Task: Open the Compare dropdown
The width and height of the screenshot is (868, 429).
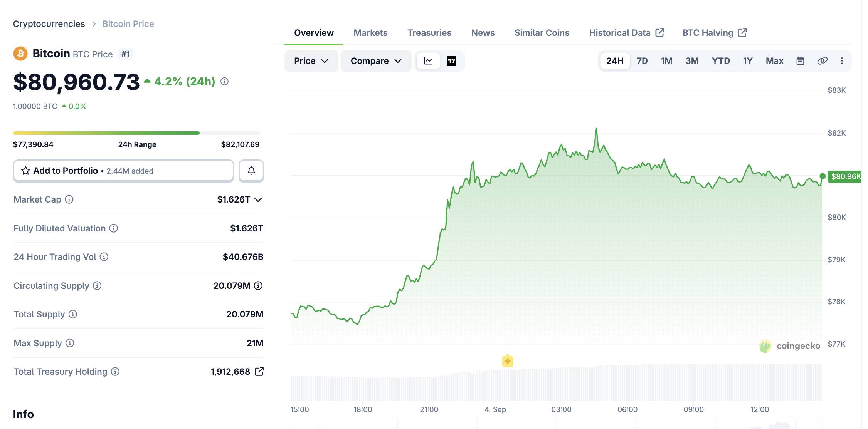Action: [376, 61]
